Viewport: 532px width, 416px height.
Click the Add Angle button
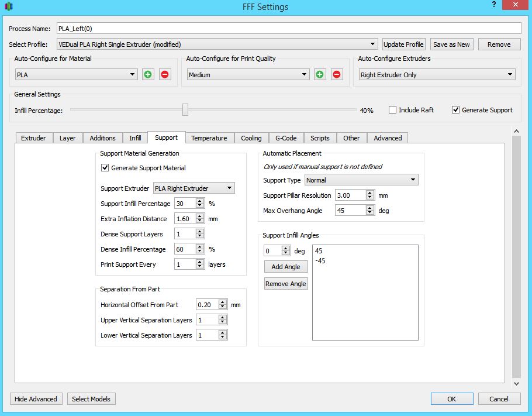tap(286, 267)
